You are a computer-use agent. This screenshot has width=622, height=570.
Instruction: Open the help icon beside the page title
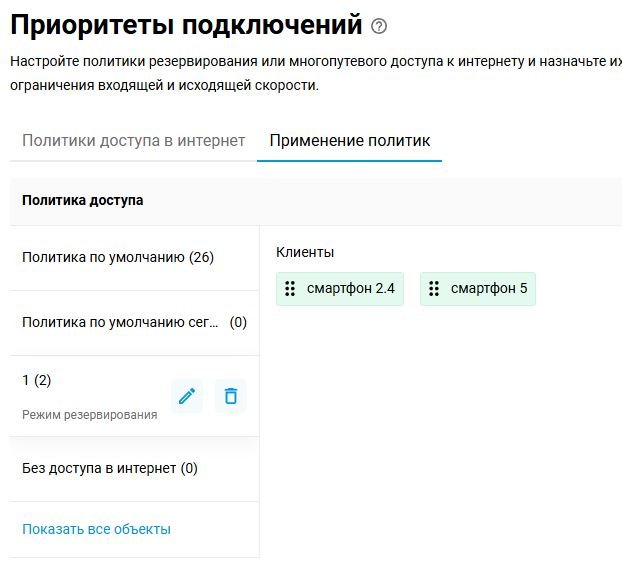(x=378, y=27)
